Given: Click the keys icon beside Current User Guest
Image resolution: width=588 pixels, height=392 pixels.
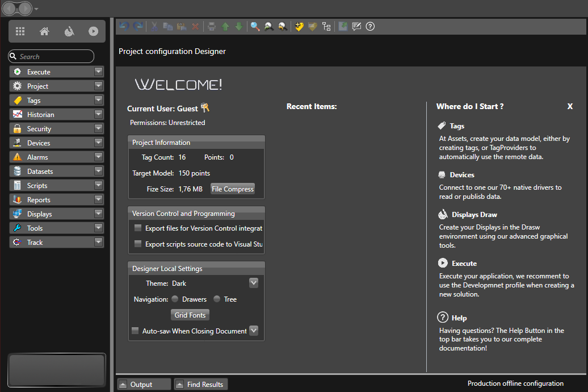Looking at the screenshot, I should pyautogui.click(x=205, y=108).
